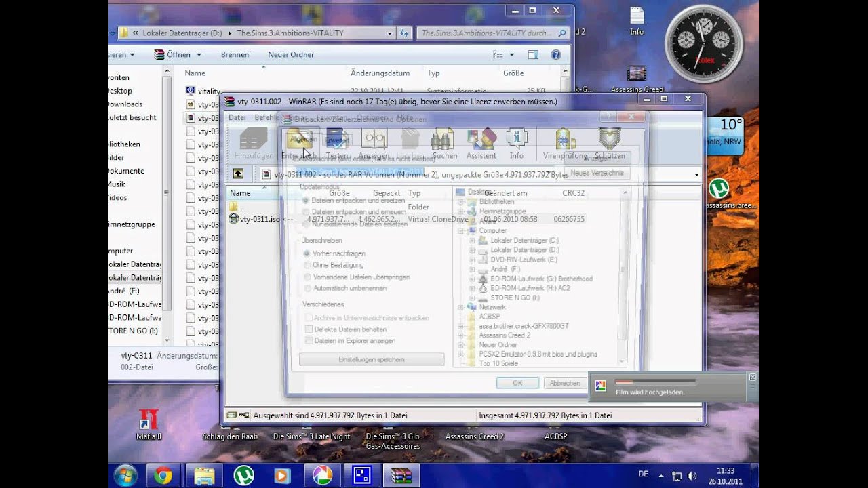Sort WinRAR list by Name column

(x=240, y=193)
